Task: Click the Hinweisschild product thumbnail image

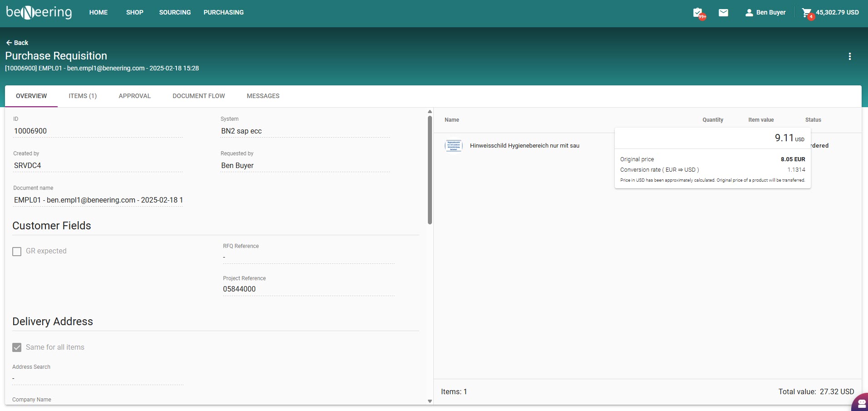Action: (453, 146)
